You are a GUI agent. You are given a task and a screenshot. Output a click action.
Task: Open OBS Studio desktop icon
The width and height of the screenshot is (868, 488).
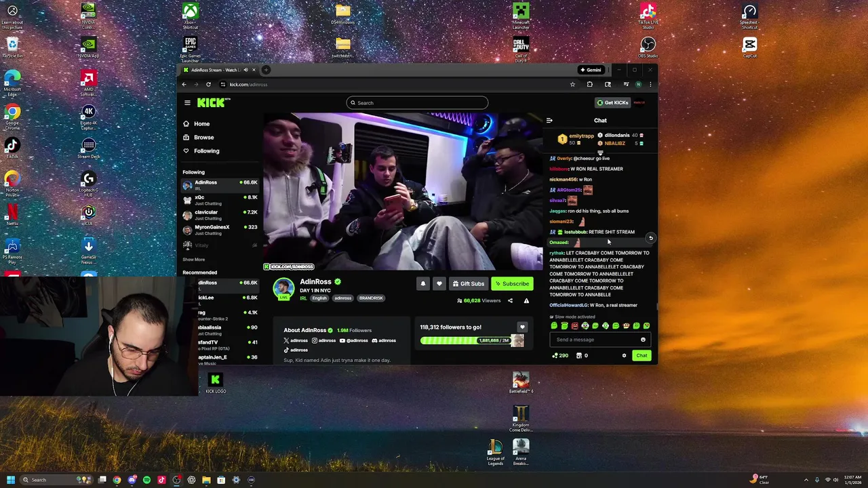pos(648,49)
